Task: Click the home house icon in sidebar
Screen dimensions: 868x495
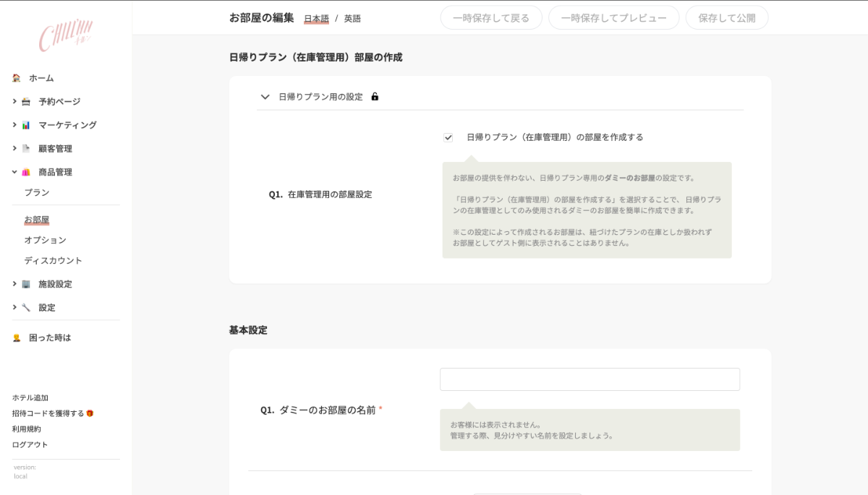Action: pos(17,78)
